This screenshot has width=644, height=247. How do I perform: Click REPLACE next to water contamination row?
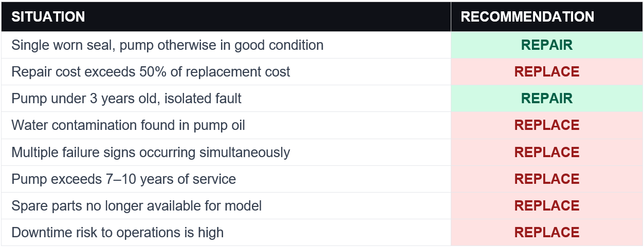[547, 125]
